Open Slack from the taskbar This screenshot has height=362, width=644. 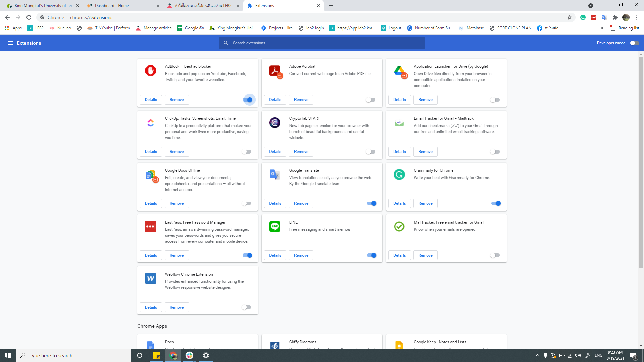coord(190,355)
